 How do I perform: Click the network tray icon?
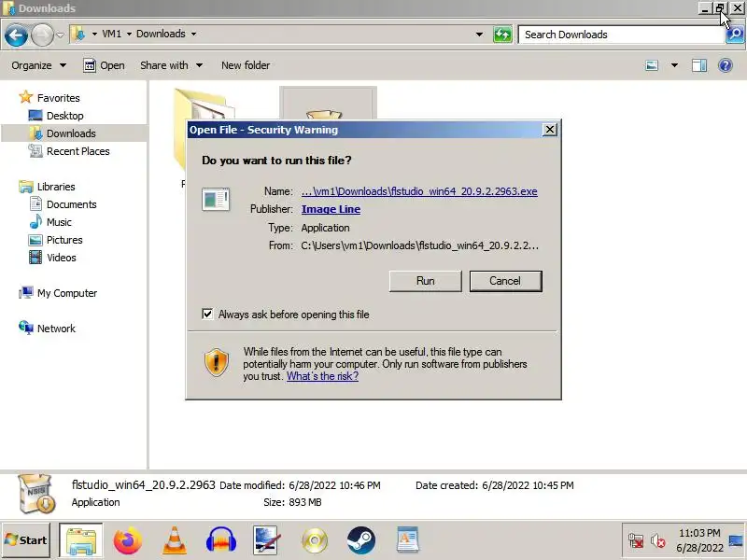[636, 541]
